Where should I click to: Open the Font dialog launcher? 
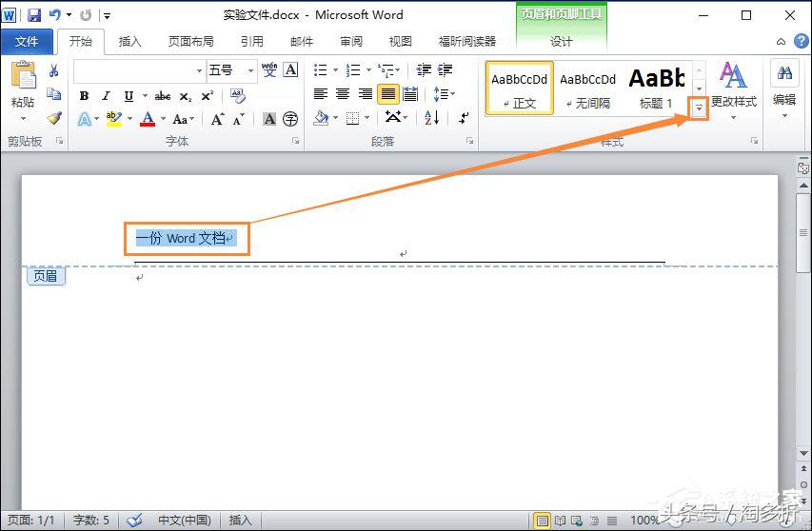click(296, 141)
